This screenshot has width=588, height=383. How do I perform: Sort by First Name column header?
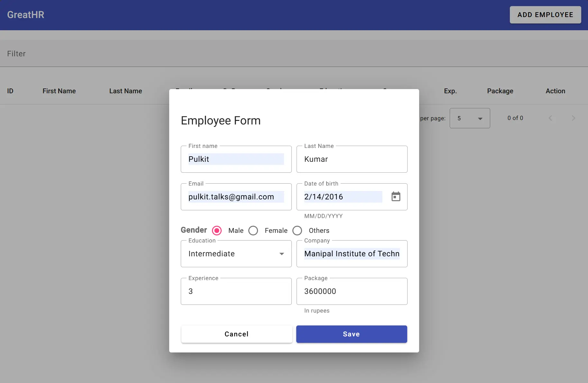coord(59,91)
